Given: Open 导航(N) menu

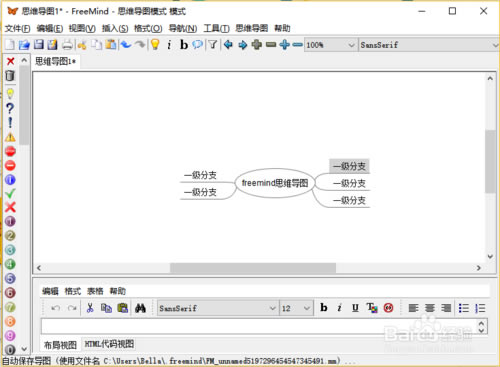Looking at the screenshot, I should 183,28.
